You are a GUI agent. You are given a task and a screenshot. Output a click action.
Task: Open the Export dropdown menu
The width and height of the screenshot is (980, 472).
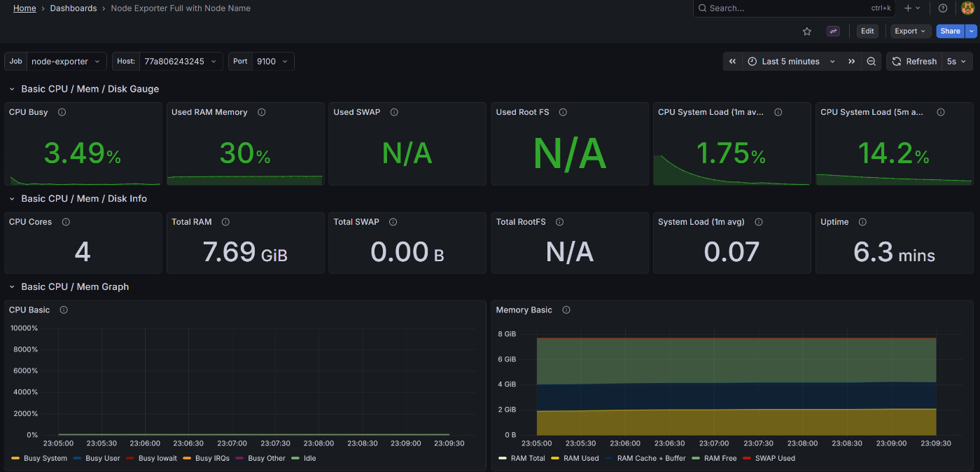(910, 32)
